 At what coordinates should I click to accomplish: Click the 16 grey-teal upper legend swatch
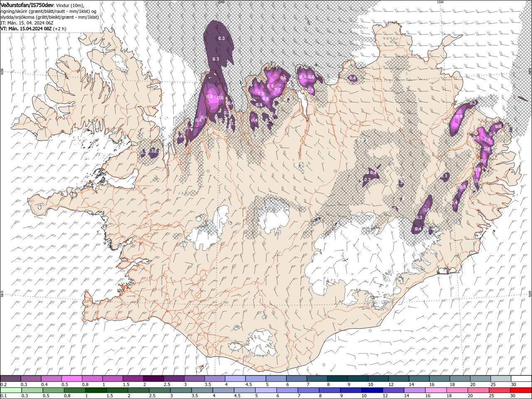(x=440, y=379)
